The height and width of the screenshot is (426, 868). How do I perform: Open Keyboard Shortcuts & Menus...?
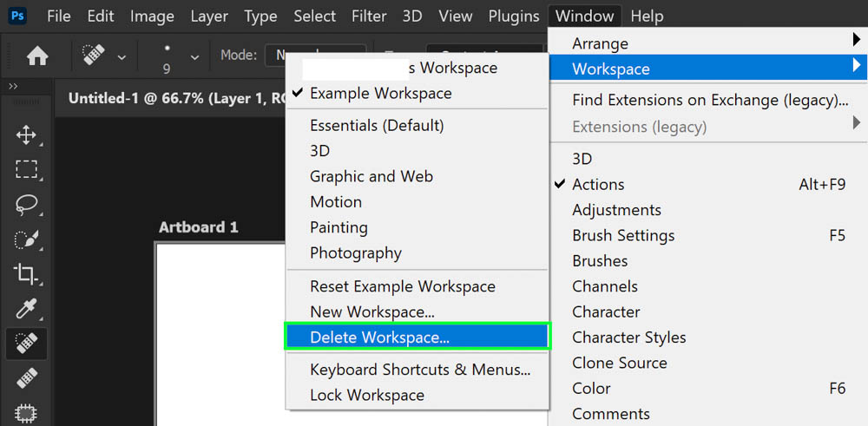418,370
